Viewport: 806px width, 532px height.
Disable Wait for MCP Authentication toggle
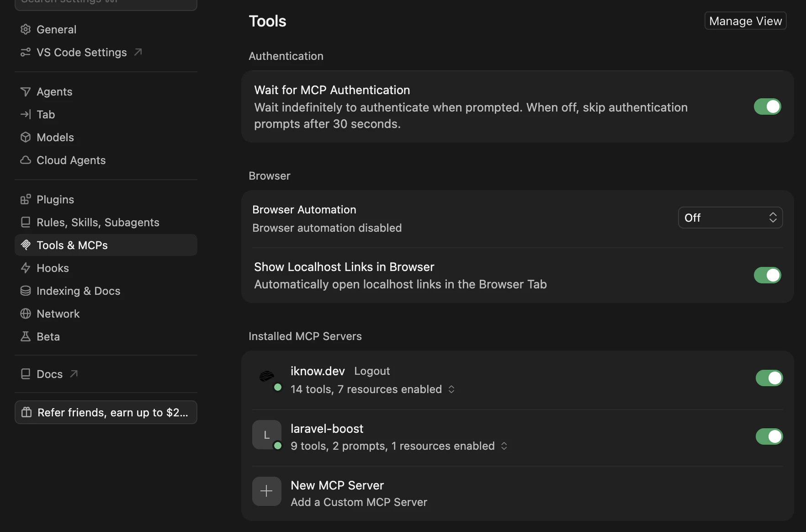coord(768,106)
